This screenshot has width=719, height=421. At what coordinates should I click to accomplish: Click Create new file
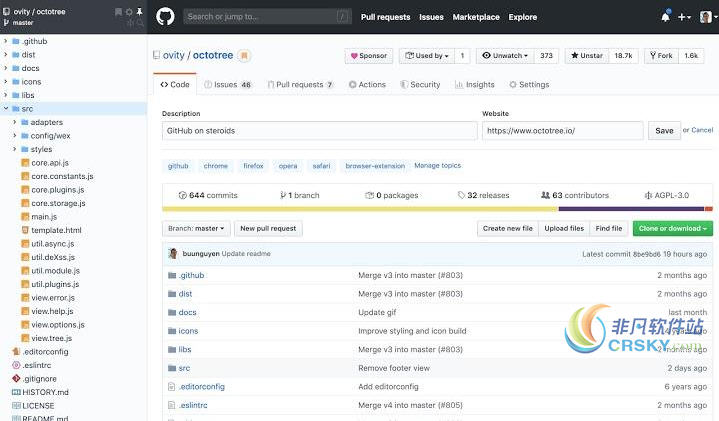(508, 228)
